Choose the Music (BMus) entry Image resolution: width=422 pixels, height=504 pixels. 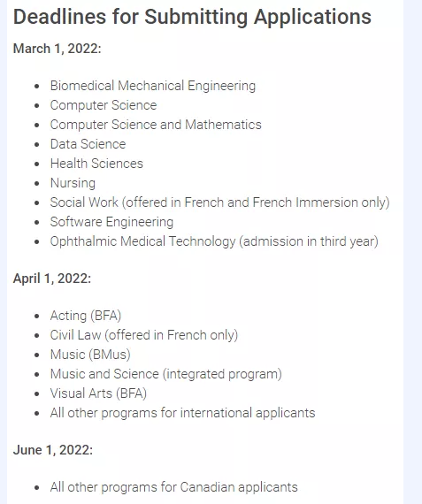90,355
